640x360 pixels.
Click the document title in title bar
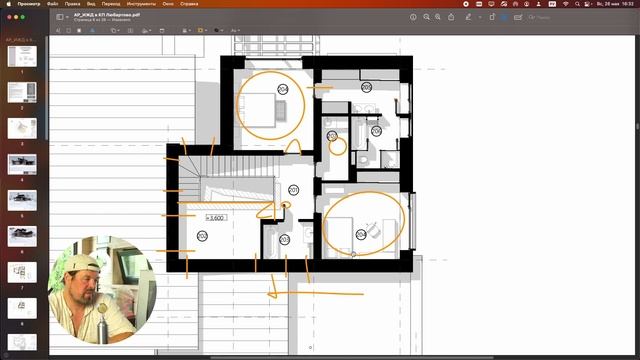coord(107,15)
